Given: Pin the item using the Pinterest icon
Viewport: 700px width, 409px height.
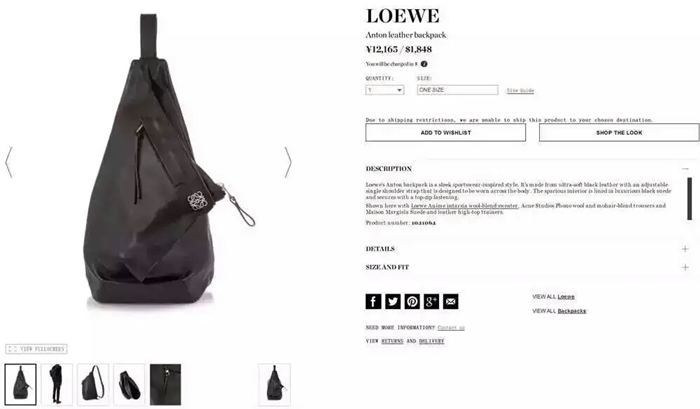Looking at the screenshot, I should point(412,301).
